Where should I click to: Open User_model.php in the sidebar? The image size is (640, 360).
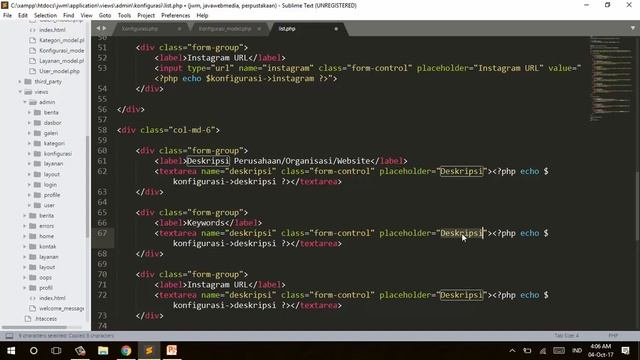[x=60, y=71]
